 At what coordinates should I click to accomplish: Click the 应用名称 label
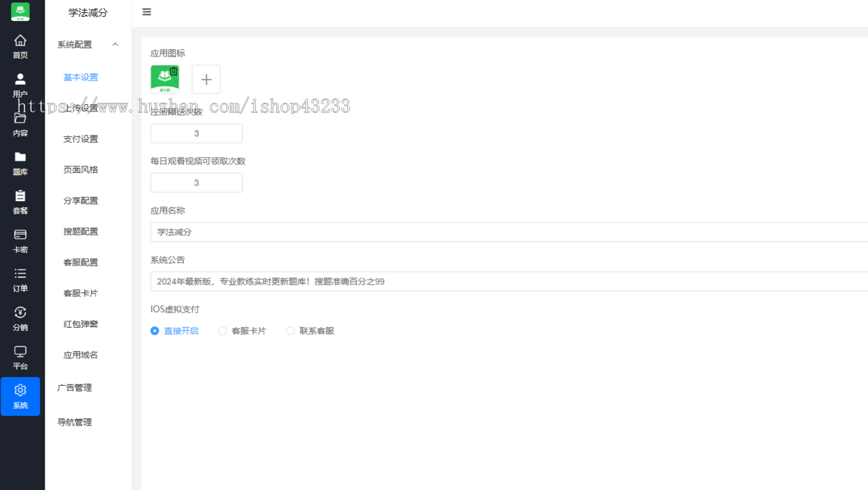(x=168, y=211)
